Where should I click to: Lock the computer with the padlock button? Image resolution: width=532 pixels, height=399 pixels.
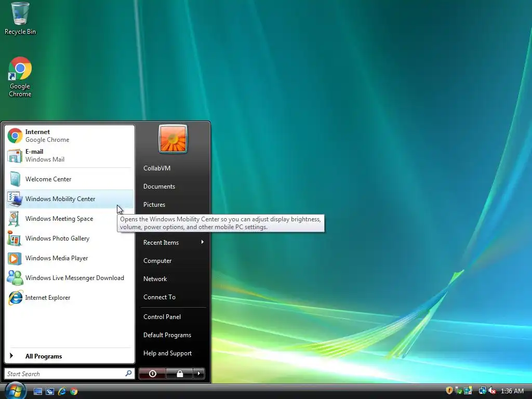click(179, 374)
